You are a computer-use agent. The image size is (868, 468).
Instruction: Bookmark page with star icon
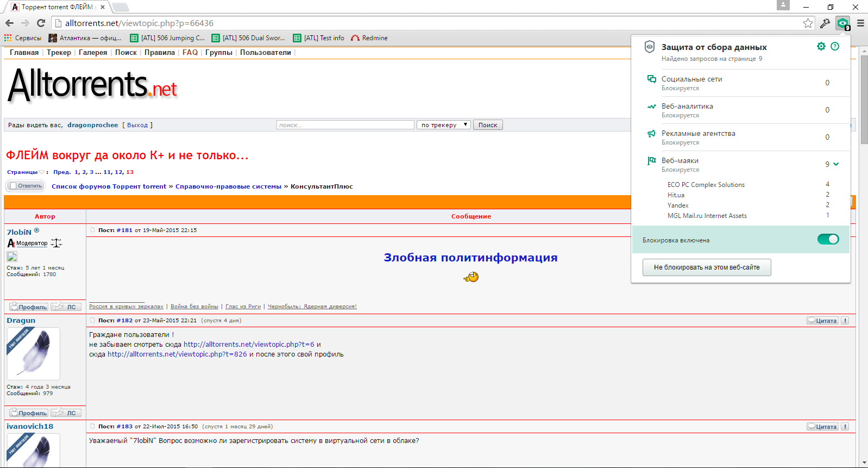click(808, 23)
